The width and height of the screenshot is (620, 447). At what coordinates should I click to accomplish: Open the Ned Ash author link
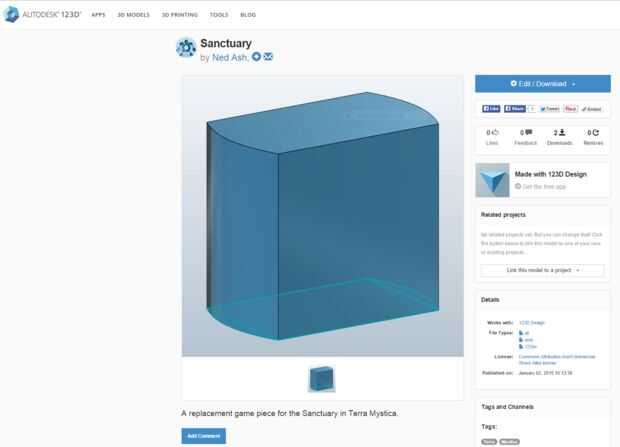(x=230, y=58)
